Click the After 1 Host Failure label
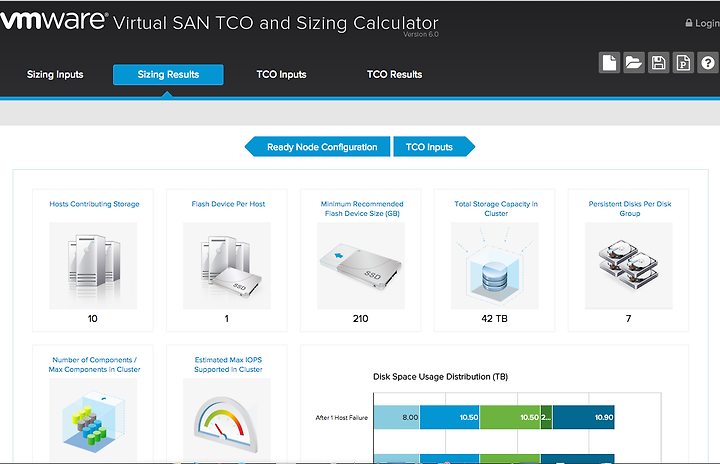Viewport: 720px width, 464px height. (342, 418)
